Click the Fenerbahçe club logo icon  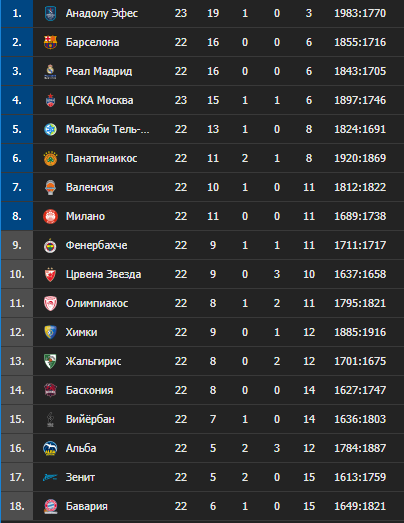pos(50,245)
